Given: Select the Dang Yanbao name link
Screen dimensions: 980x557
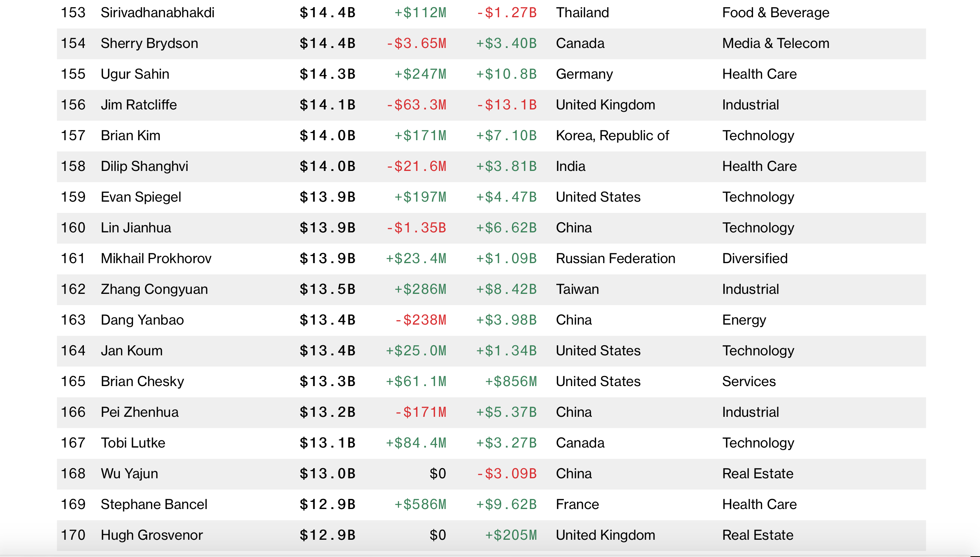Looking at the screenshot, I should click(142, 320).
